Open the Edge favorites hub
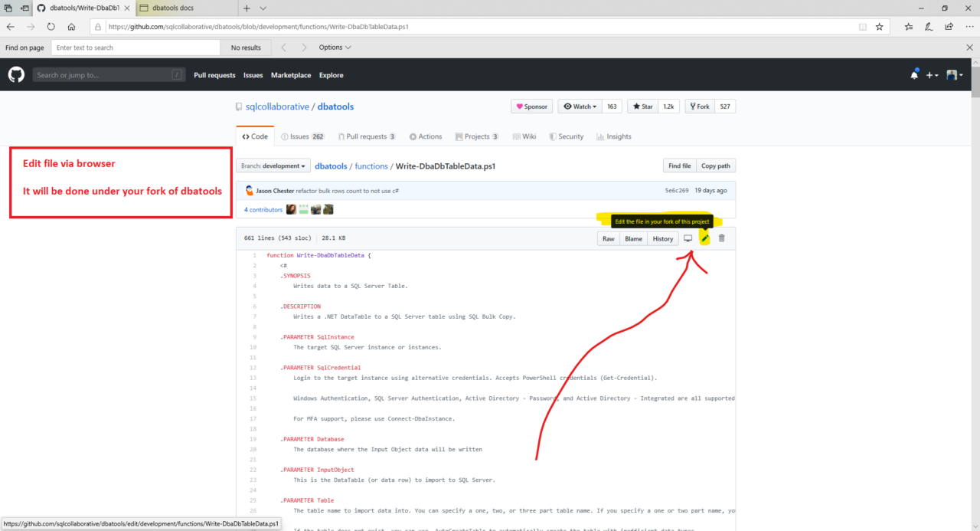The image size is (980, 531). tap(909, 26)
